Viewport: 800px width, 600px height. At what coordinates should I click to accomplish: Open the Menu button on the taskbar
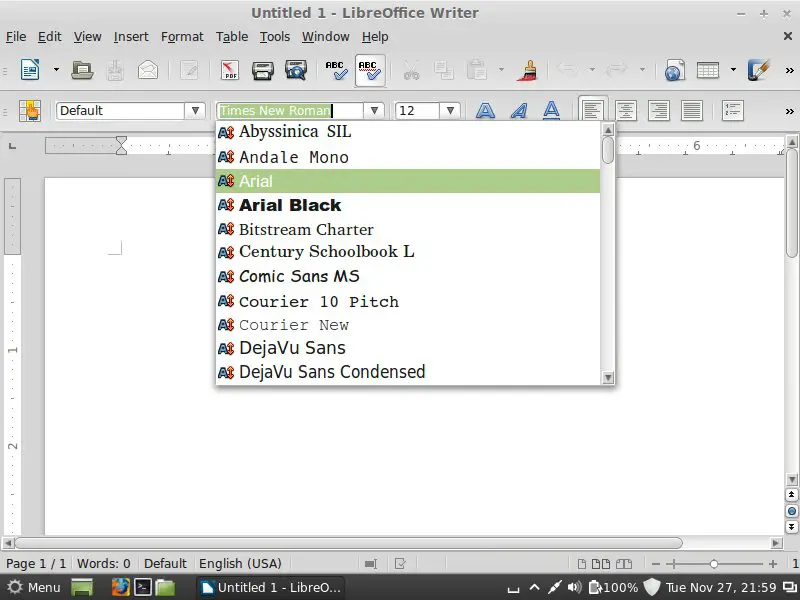(x=35, y=587)
